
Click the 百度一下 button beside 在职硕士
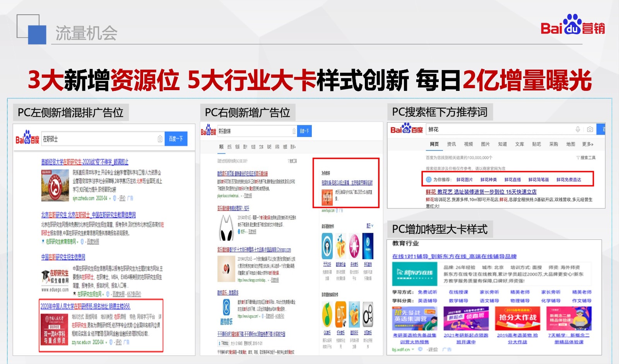pyautogui.click(x=176, y=139)
